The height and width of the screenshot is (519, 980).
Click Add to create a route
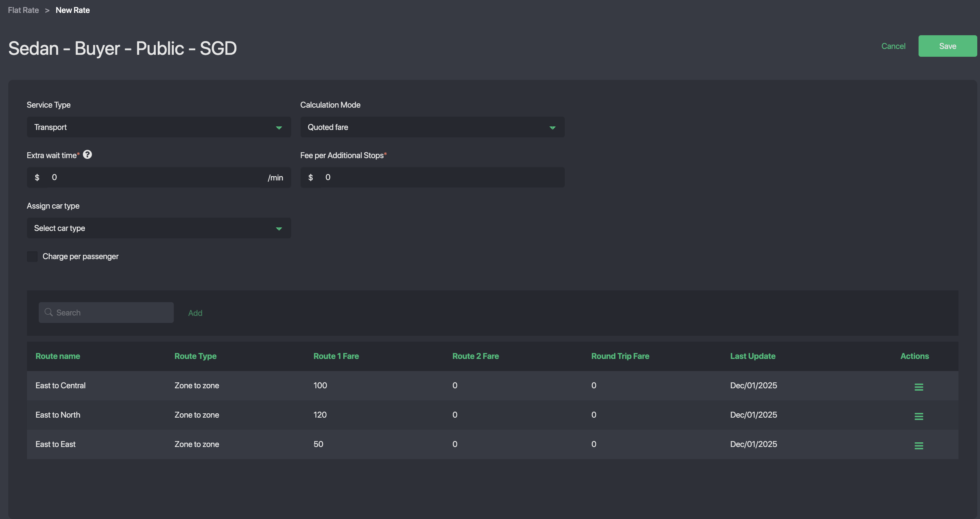(x=195, y=313)
